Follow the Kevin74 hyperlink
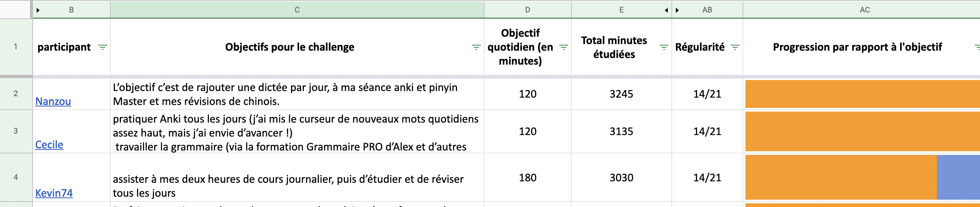Image resolution: width=980 pixels, height=207 pixels. pyautogui.click(x=54, y=193)
